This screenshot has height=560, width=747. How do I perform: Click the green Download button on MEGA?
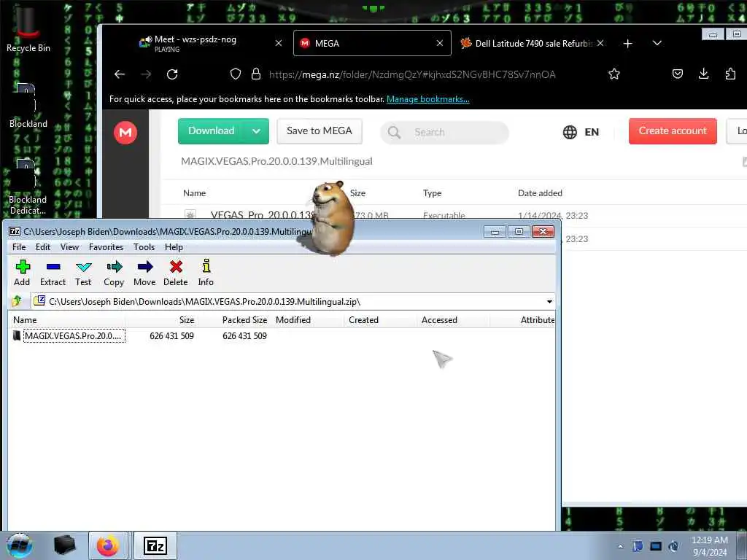click(x=211, y=131)
